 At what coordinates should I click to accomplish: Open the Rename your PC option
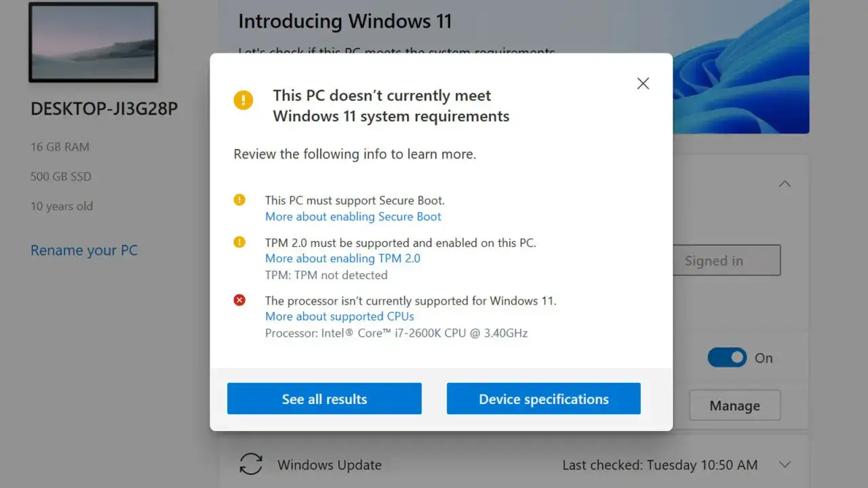pos(83,250)
